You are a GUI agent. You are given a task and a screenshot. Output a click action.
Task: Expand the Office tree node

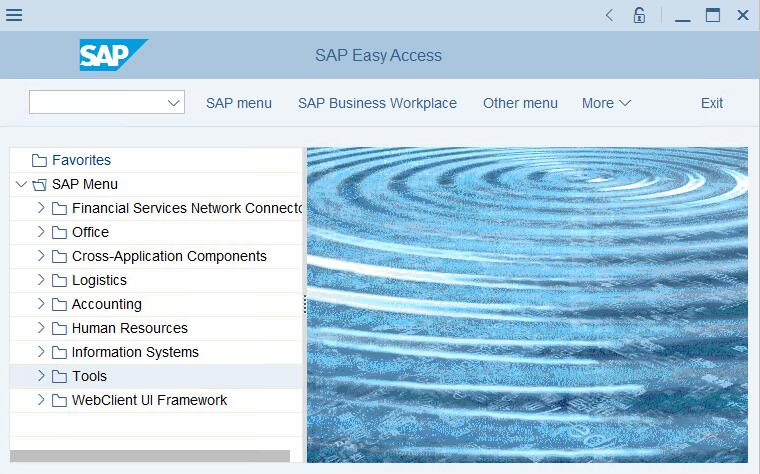pos(41,232)
